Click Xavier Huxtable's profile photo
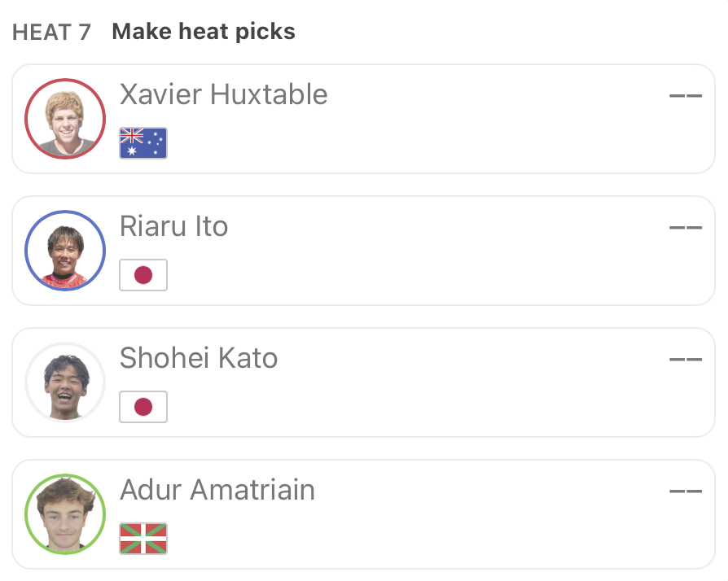728x581 pixels. coord(65,119)
